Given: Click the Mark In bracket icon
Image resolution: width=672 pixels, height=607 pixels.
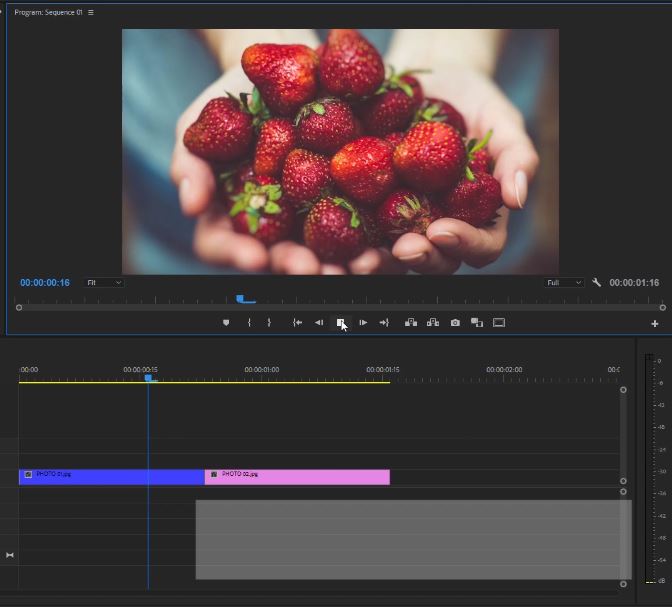Looking at the screenshot, I should [x=249, y=323].
